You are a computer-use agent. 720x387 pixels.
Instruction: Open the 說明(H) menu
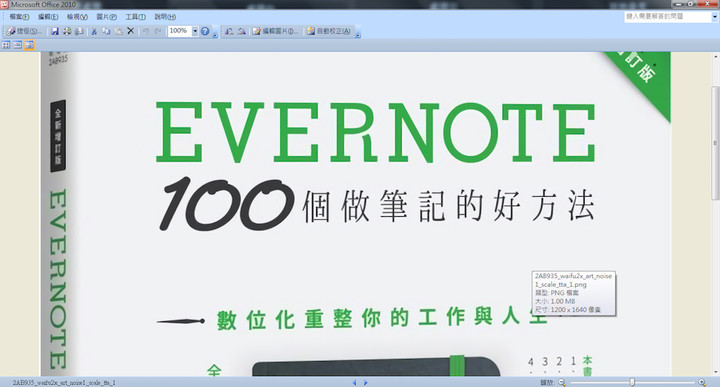click(165, 17)
